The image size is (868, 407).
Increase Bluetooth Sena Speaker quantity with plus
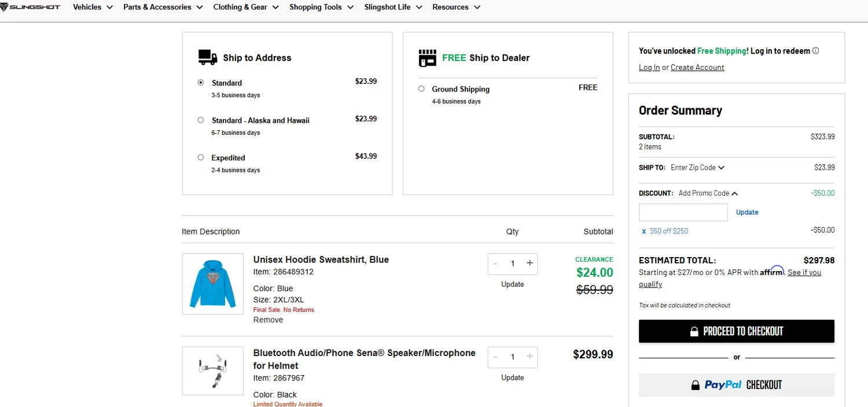pos(529,357)
